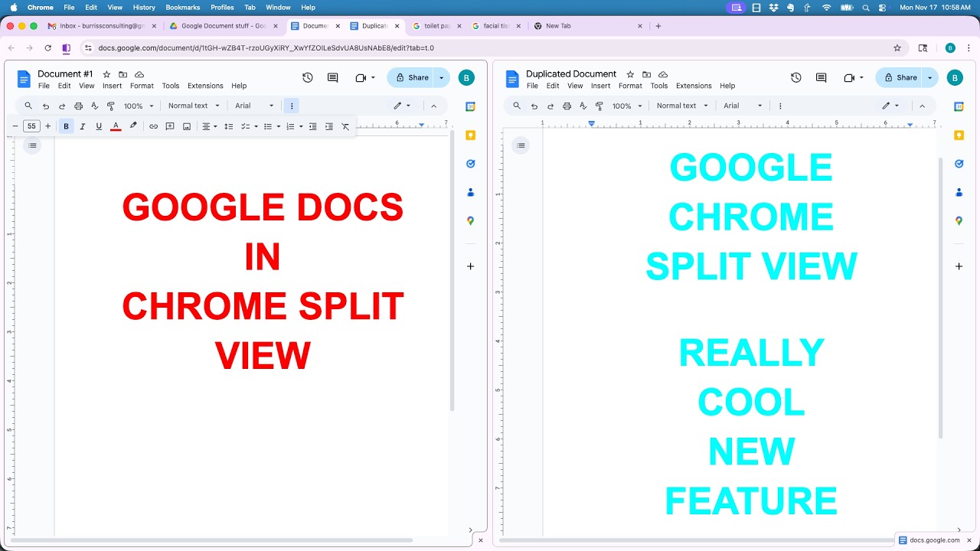This screenshot has height=551, width=980.
Task: Click Share button in Duplicated Document
Action: 900,77
